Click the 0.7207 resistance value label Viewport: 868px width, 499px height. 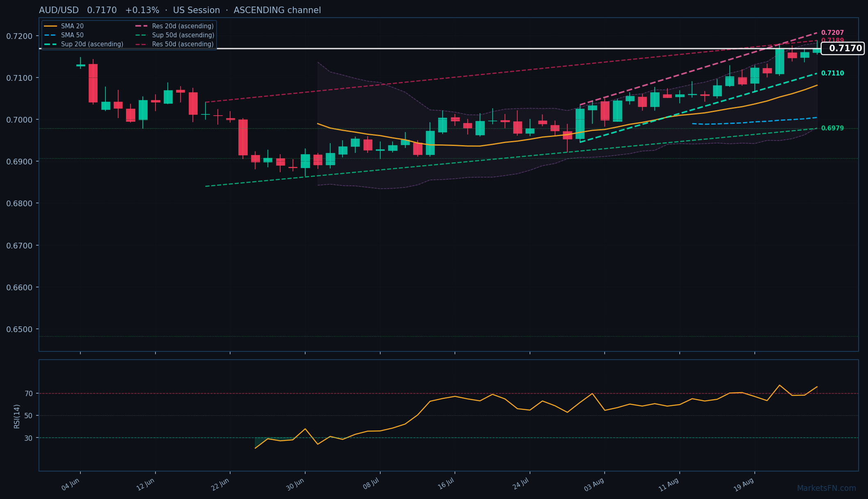tap(832, 33)
